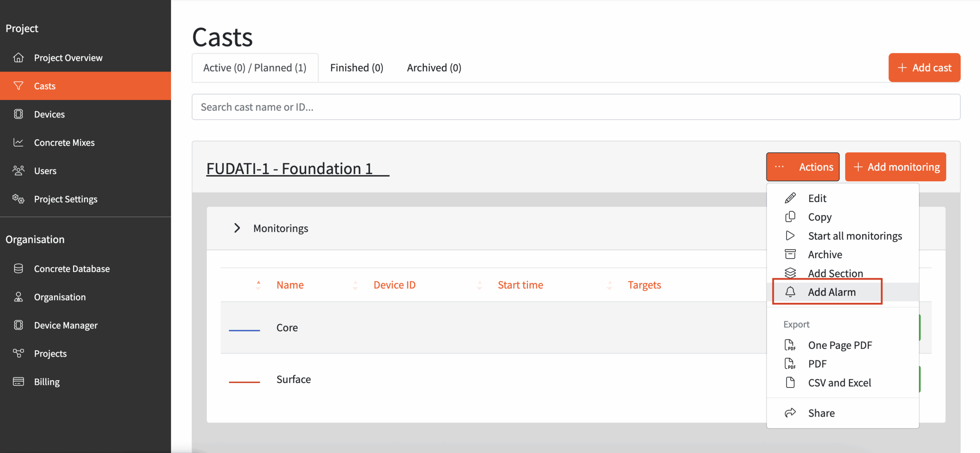Expand the Monitorings chevron
Screen dimensions: 980x453
pos(237,228)
